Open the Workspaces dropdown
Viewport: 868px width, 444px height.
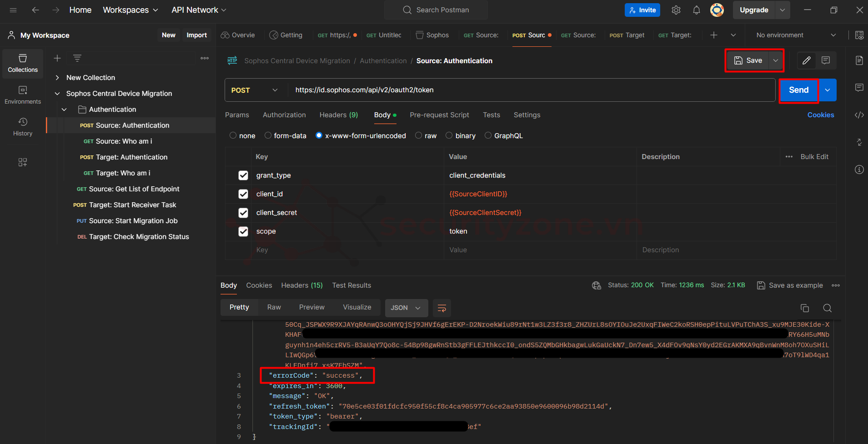coord(130,10)
